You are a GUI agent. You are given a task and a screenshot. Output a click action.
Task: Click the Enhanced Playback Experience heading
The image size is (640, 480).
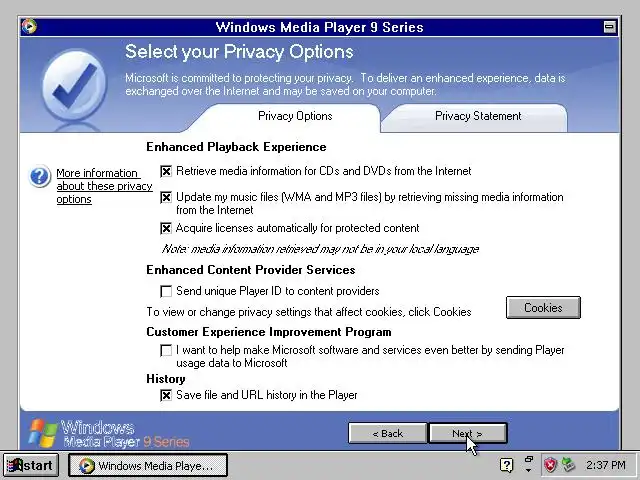[x=236, y=147]
